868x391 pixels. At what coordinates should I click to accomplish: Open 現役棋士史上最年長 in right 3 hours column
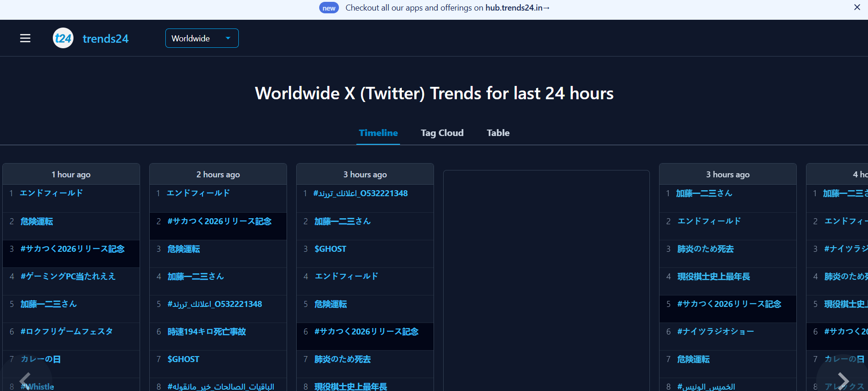click(x=714, y=277)
